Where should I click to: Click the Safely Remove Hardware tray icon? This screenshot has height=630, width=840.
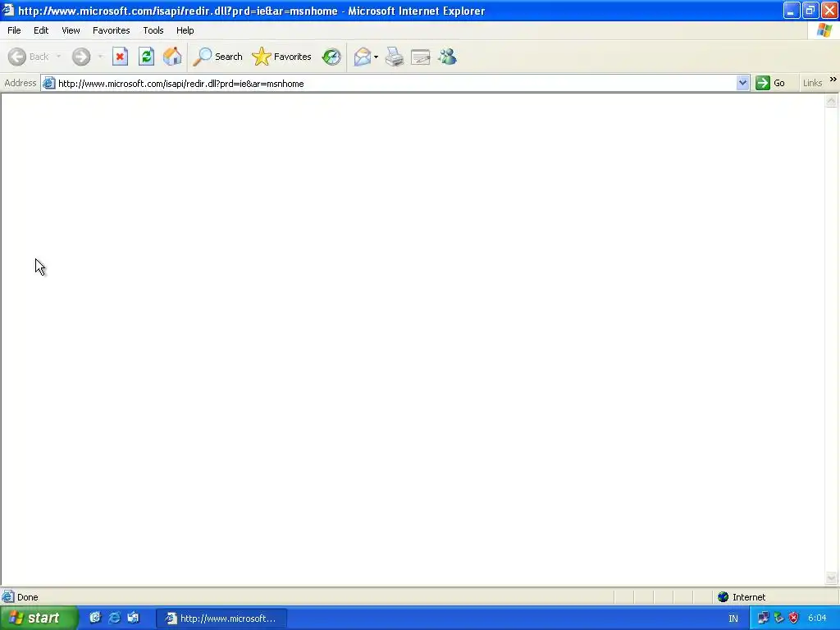coord(778,619)
